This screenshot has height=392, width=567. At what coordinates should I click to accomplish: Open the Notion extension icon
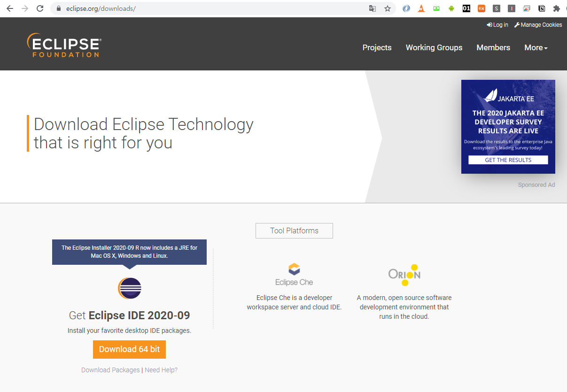pyautogui.click(x=542, y=8)
